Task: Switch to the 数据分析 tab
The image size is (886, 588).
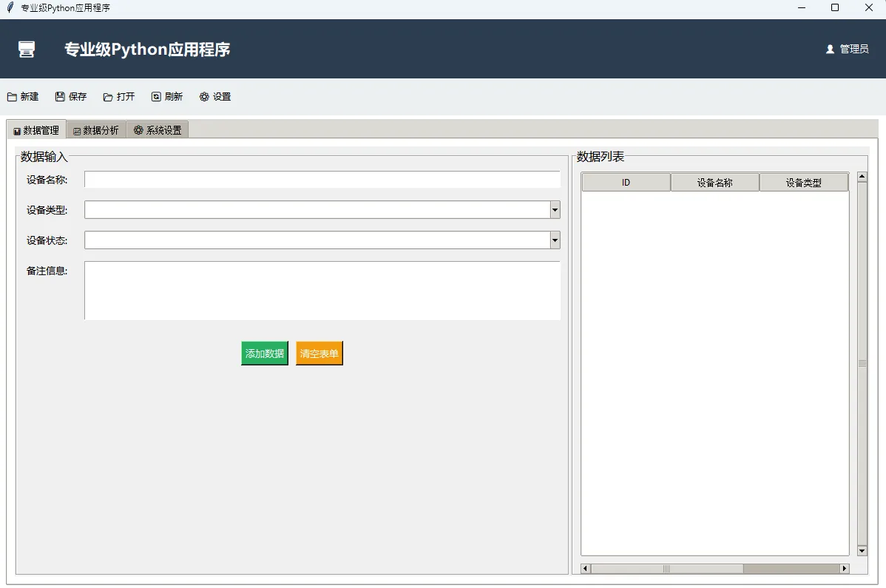Action: coord(96,130)
